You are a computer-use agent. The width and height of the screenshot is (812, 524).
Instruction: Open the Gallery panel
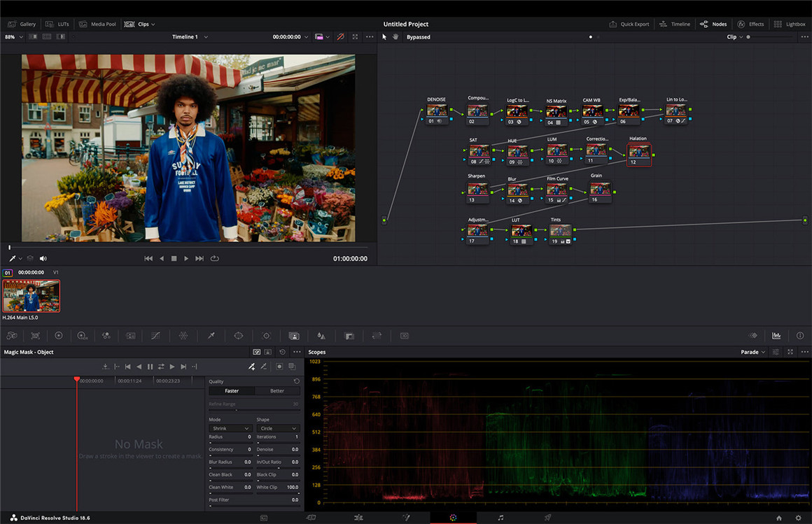[x=22, y=24]
